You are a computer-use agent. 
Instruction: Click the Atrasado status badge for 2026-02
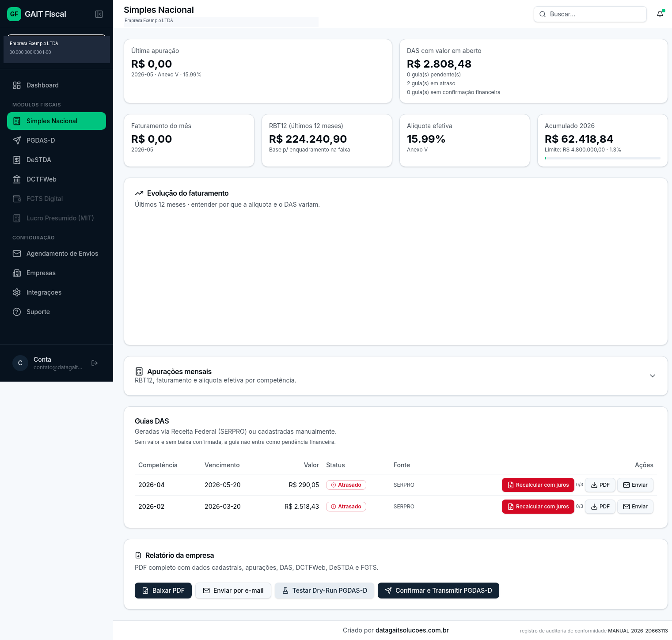click(x=346, y=507)
